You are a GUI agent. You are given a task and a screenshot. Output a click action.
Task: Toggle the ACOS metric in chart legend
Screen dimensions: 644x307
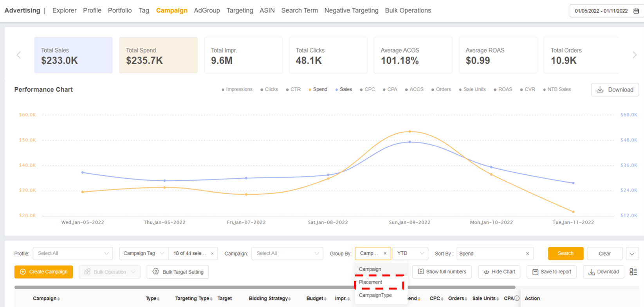point(414,89)
